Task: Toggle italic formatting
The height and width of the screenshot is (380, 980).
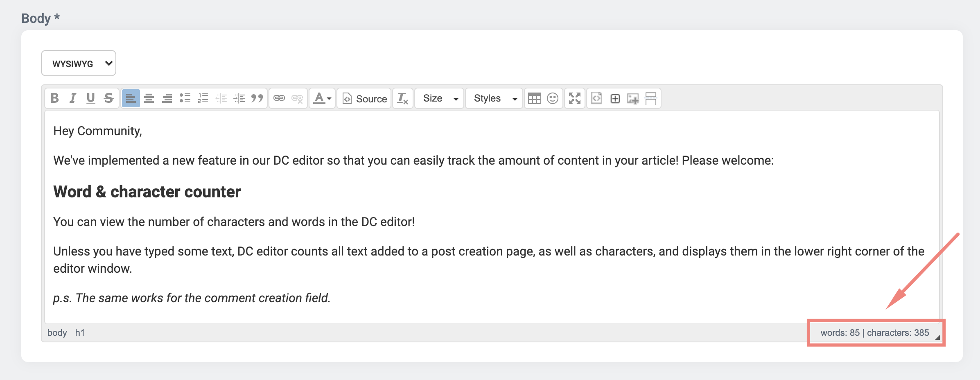Action: point(72,98)
